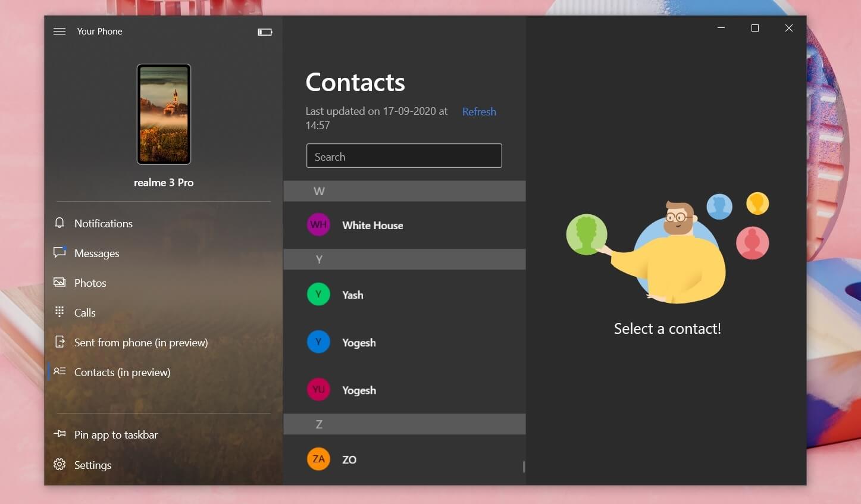Click the Refresh contacts link

[479, 112]
